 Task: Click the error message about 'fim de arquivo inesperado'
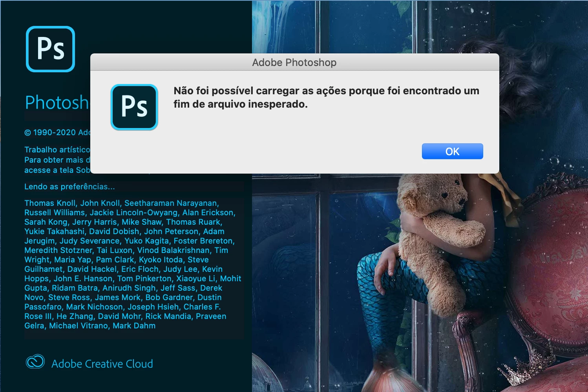[x=326, y=97]
